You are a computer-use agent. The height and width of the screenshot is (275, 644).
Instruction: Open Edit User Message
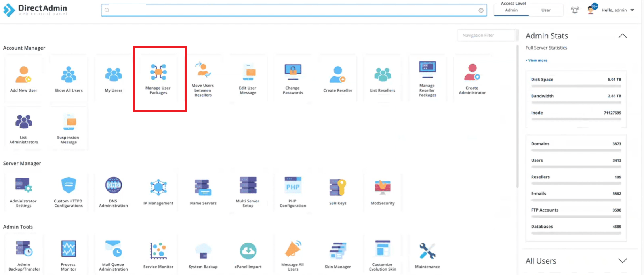point(248,78)
